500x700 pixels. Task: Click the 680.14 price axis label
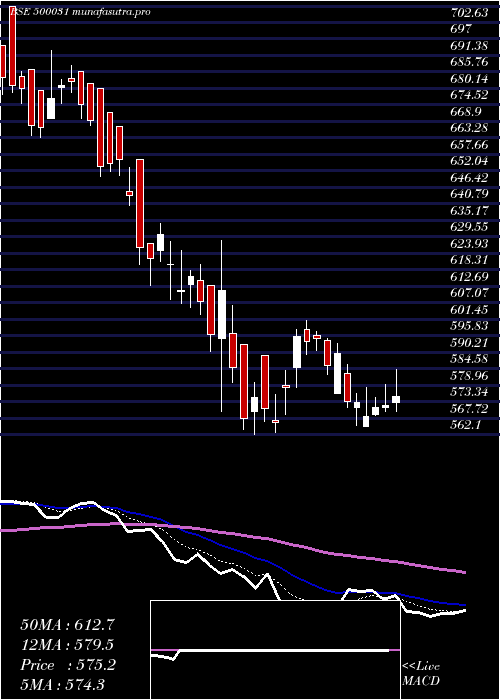[x=469, y=79]
